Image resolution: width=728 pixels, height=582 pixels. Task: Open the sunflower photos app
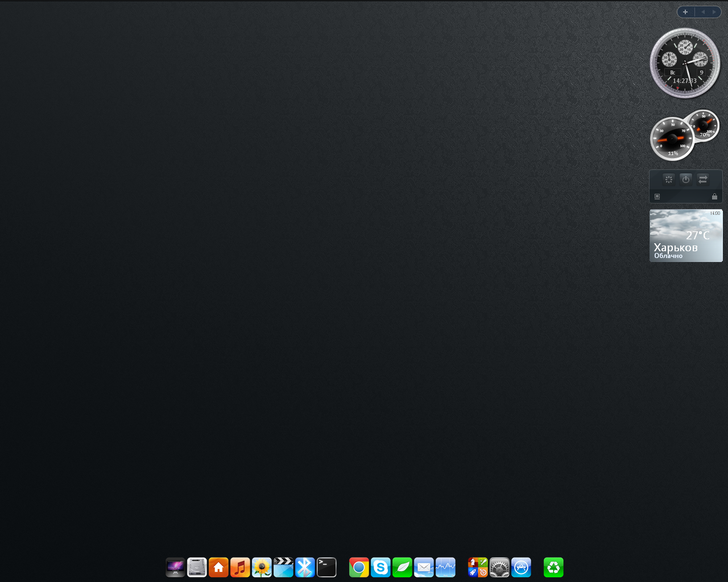pyautogui.click(x=262, y=567)
